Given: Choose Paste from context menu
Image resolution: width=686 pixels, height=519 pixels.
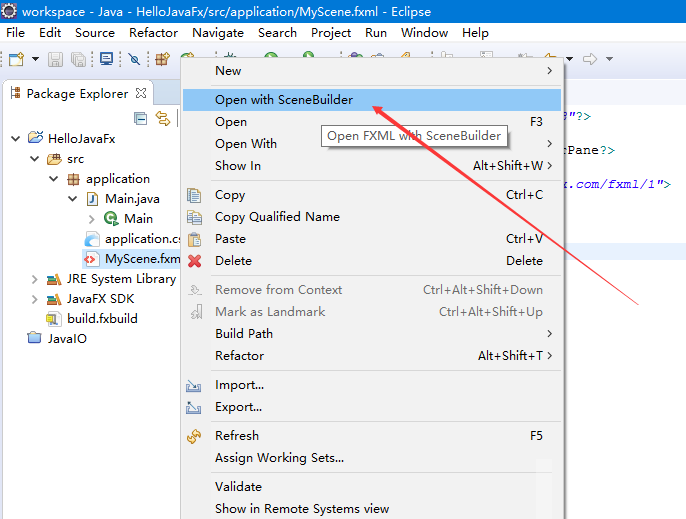Looking at the screenshot, I should tap(372, 238).
